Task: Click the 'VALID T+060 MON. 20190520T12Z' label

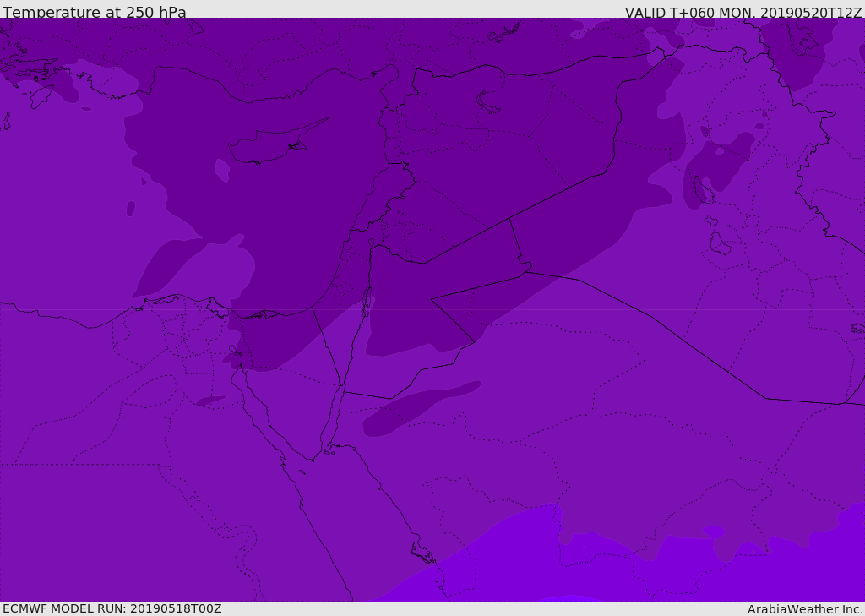Action: coord(743,12)
